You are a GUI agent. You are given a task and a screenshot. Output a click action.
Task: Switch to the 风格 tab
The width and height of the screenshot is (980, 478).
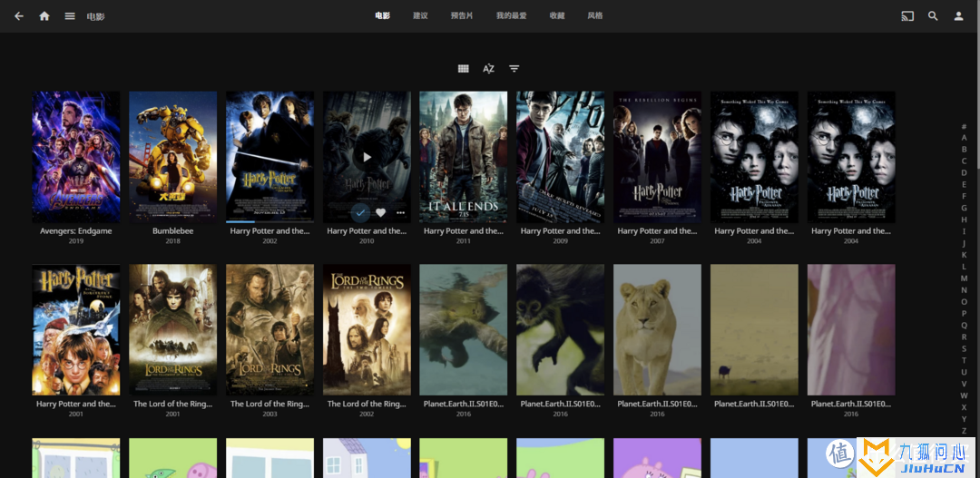pos(595,15)
